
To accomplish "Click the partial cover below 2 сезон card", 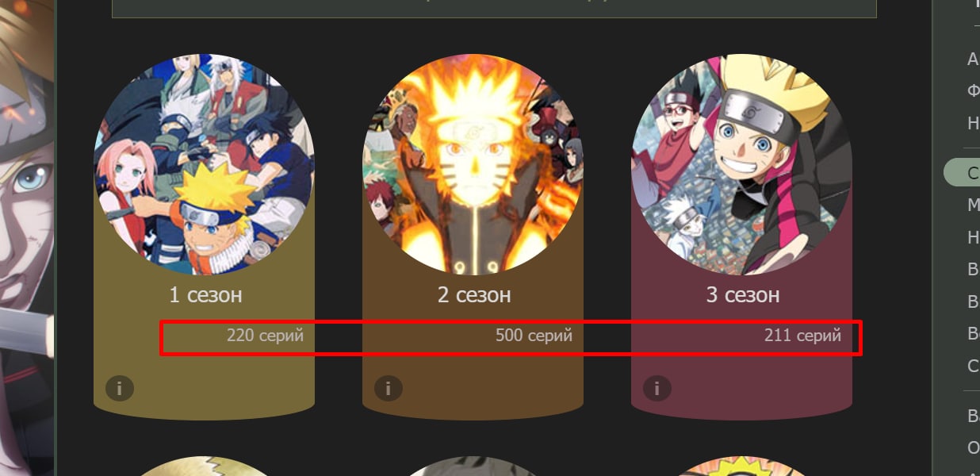I will coord(473,466).
